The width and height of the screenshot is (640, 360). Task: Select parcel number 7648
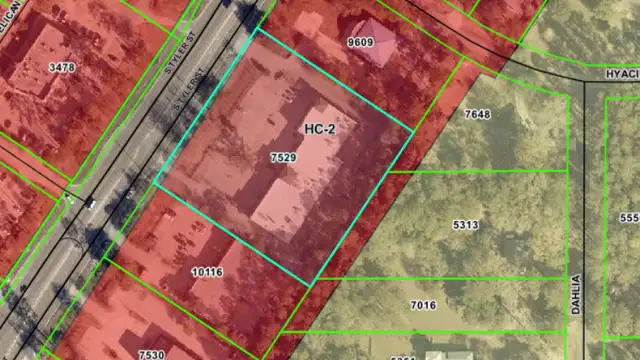click(x=478, y=114)
